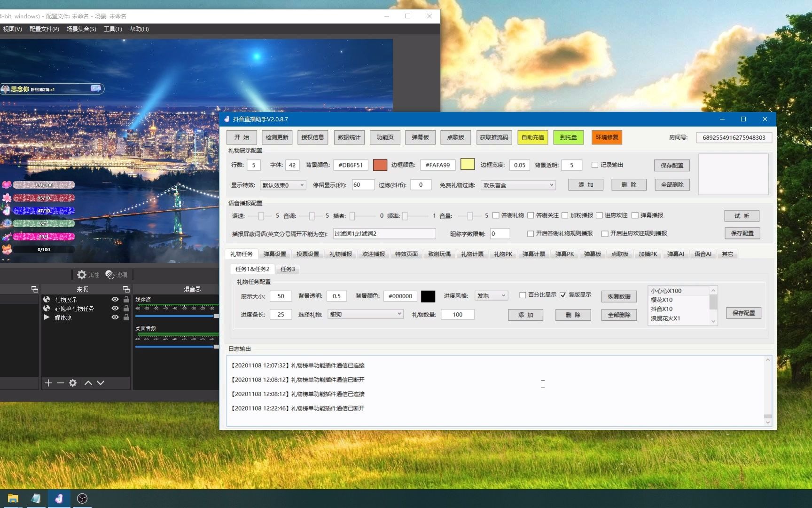The height and width of the screenshot is (508, 812).
Task: Undock the OBS scenes panel via its pop-out icon
Action: pos(34,289)
